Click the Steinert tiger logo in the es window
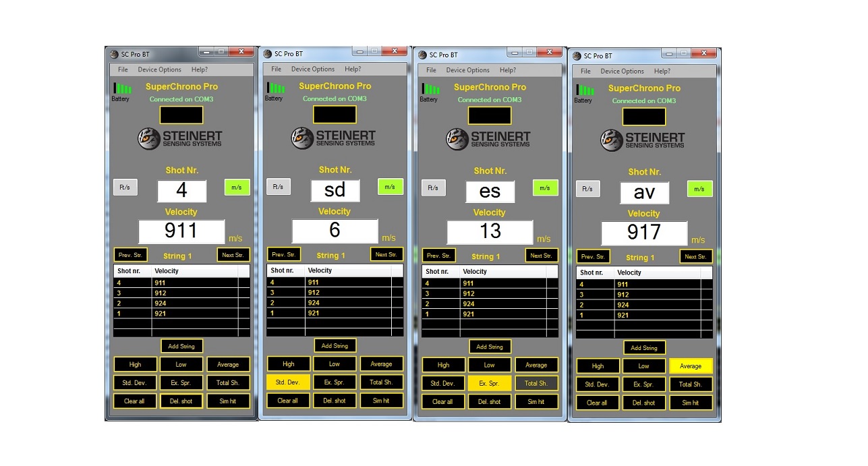Screen dimensions: 868x466 (457, 139)
